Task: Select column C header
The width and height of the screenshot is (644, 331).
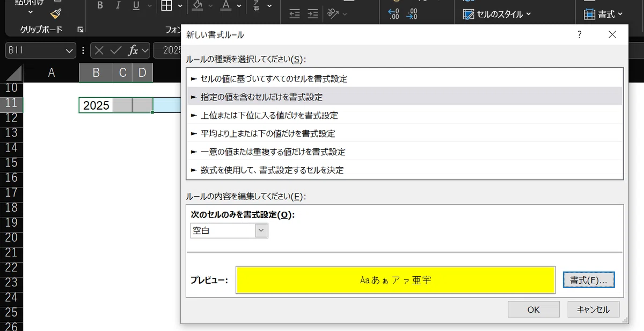Action: pos(123,73)
